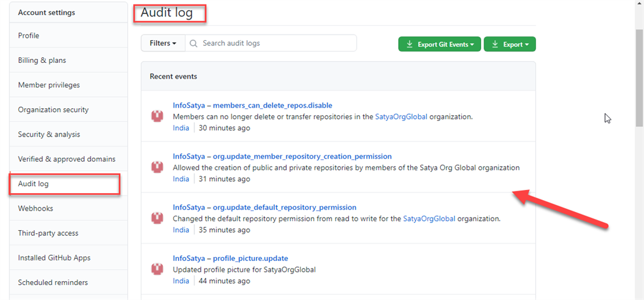Click avatar icon beside org.update_member_repository_creation_permission event
Viewport: 644px width, 300px height.
(x=157, y=167)
